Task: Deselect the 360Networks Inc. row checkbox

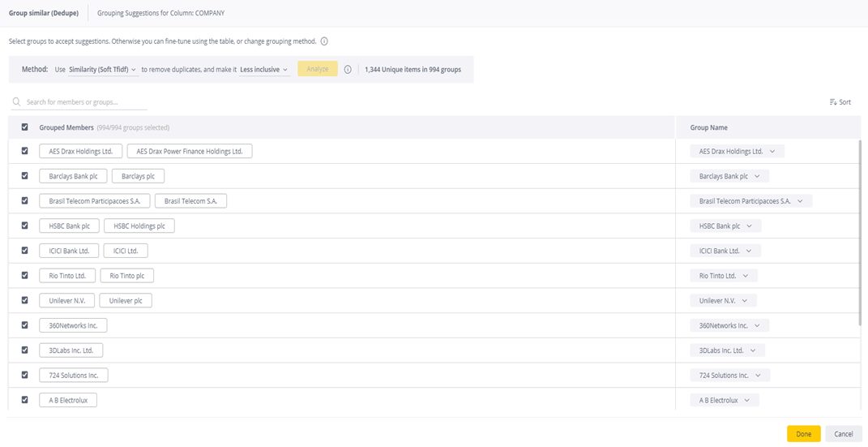Action: tap(24, 325)
